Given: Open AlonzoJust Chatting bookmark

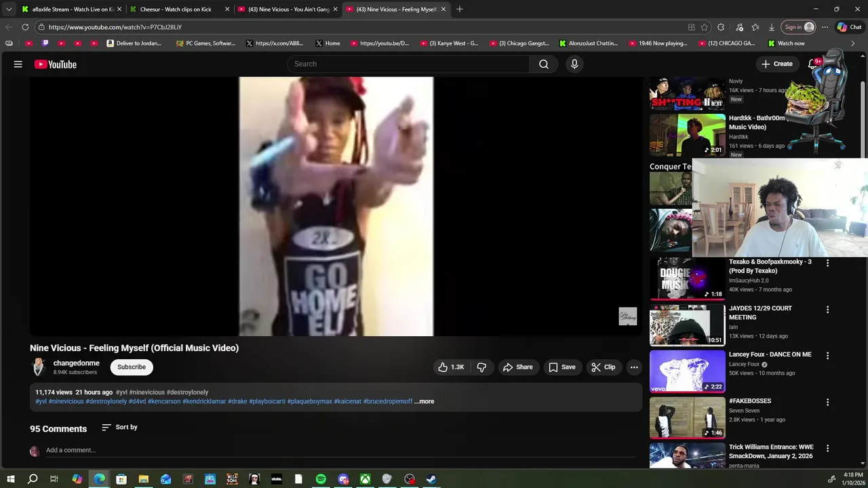Looking at the screenshot, I should (588, 43).
